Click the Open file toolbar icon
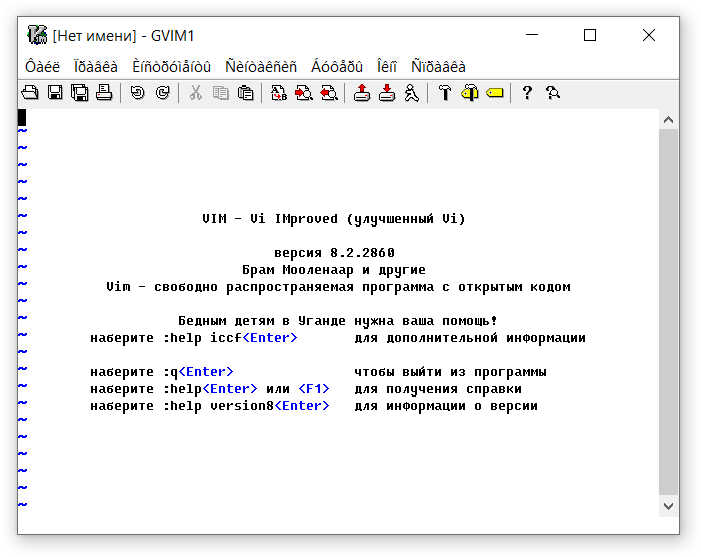This screenshot has height=557, width=701. pos(30,93)
